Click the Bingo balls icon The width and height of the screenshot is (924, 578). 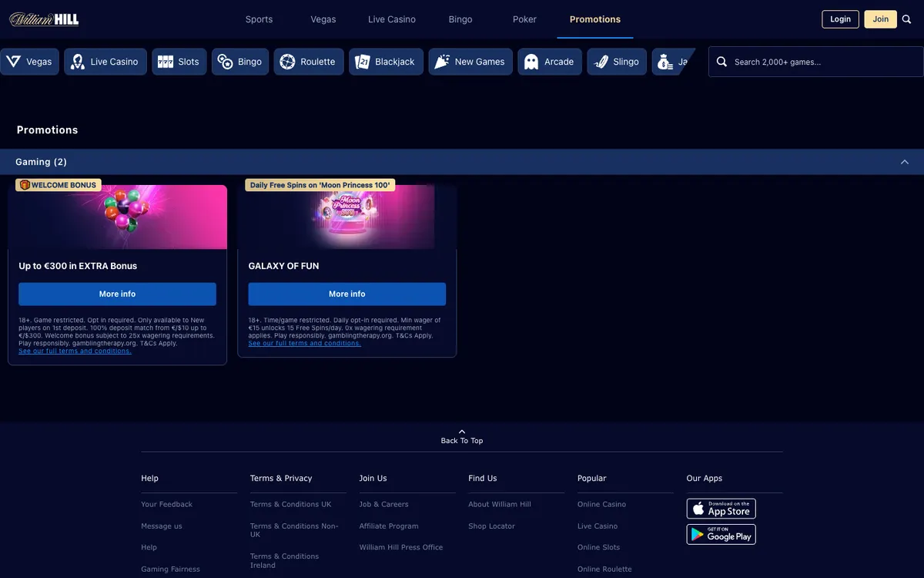[x=226, y=62]
